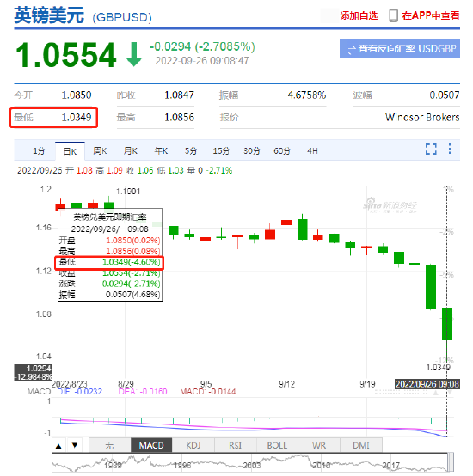Click the 1.1901 high price label
The height and width of the screenshot is (476, 473).
point(128,192)
